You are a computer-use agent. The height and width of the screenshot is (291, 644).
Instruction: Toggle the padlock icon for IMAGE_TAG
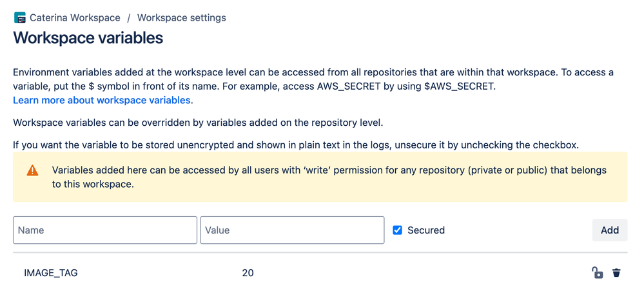597,272
